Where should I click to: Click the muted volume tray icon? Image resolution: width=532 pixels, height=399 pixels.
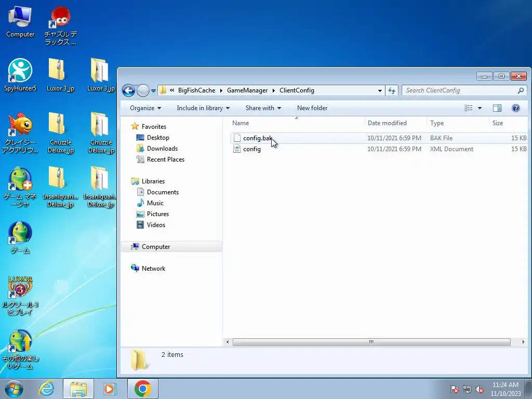pos(480,390)
